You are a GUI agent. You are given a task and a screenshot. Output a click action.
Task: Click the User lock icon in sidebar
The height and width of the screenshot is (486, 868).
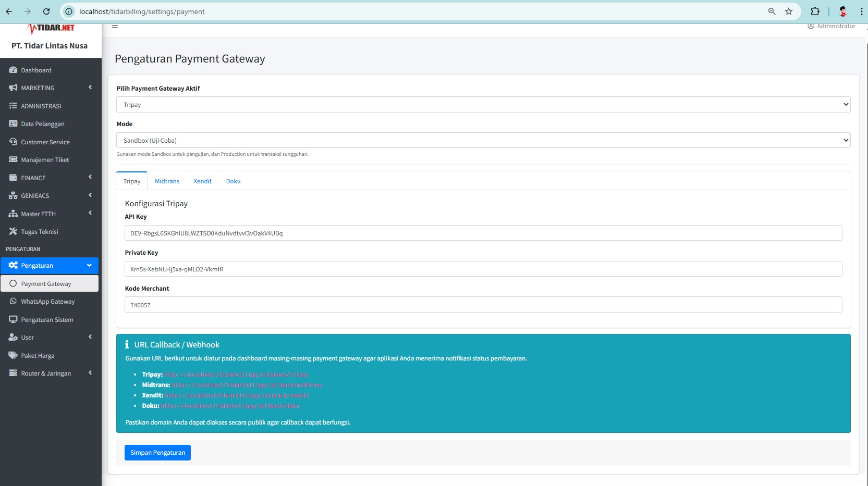(13, 337)
